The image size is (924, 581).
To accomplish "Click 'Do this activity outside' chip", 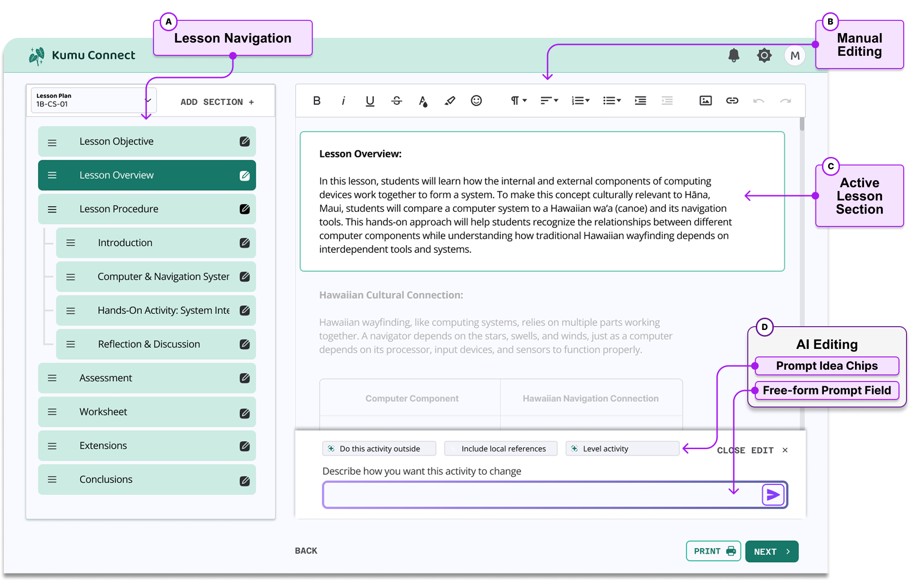I will 379,449.
